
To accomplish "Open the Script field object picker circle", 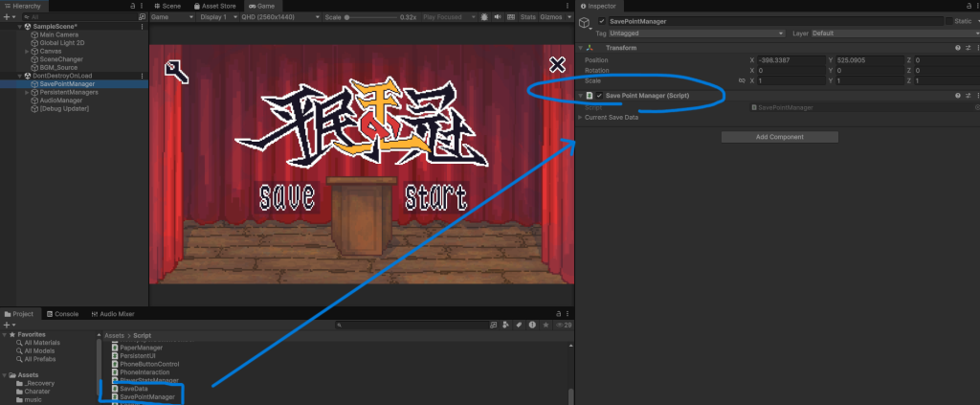I will [x=977, y=107].
